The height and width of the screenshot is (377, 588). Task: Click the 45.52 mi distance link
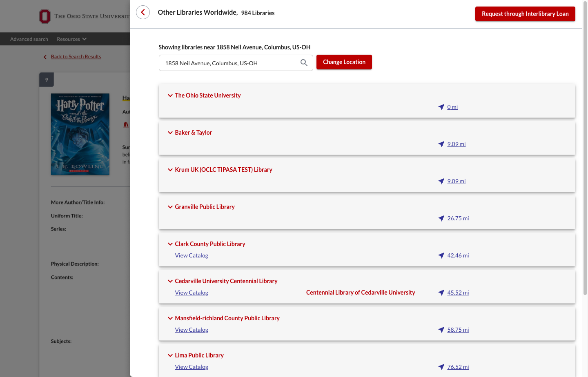click(x=458, y=293)
